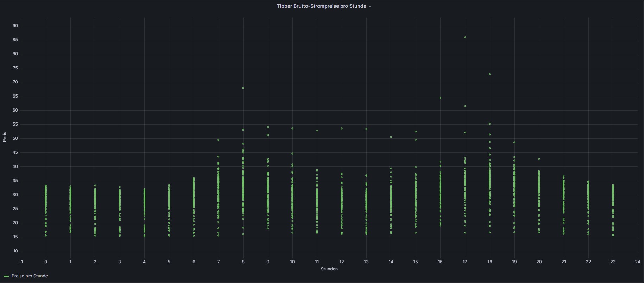Click y-axis tick label 75
The image size is (644, 283).
15,68
